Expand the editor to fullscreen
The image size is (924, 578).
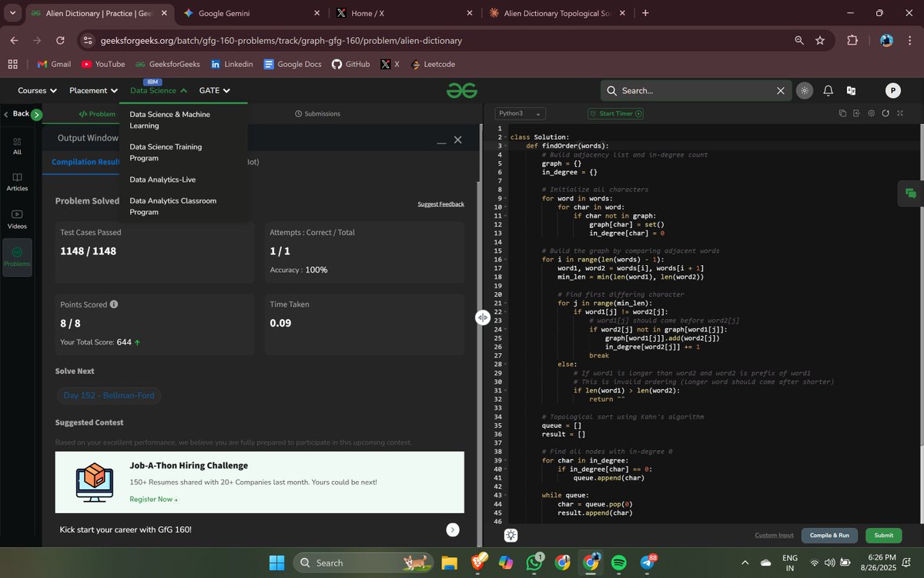coord(900,113)
